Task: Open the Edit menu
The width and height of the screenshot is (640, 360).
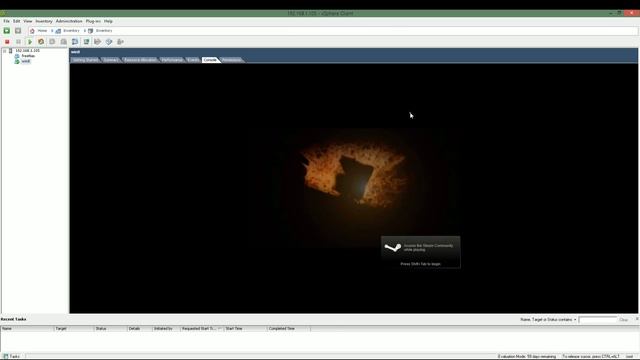Action: pos(16,21)
